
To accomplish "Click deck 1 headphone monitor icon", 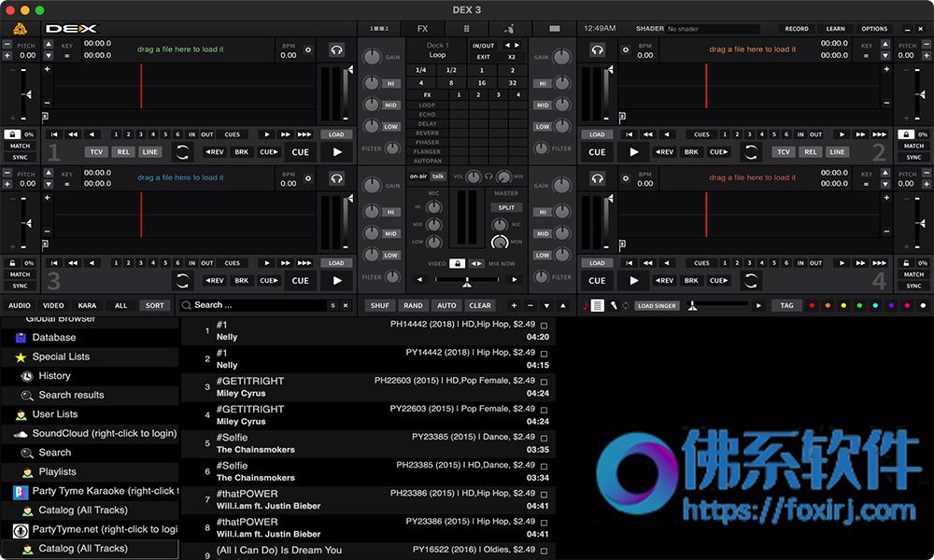I will coord(336,50).
